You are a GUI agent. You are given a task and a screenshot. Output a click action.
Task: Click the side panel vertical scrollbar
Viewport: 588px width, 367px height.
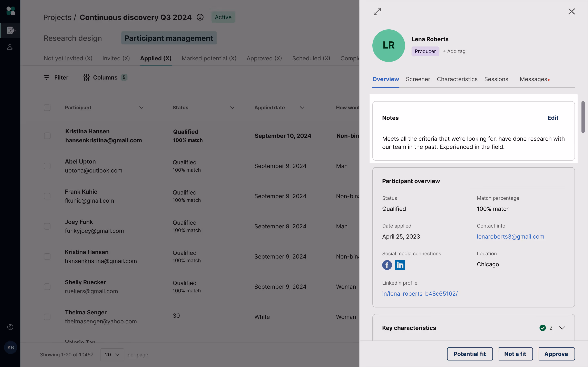[583, 117]
